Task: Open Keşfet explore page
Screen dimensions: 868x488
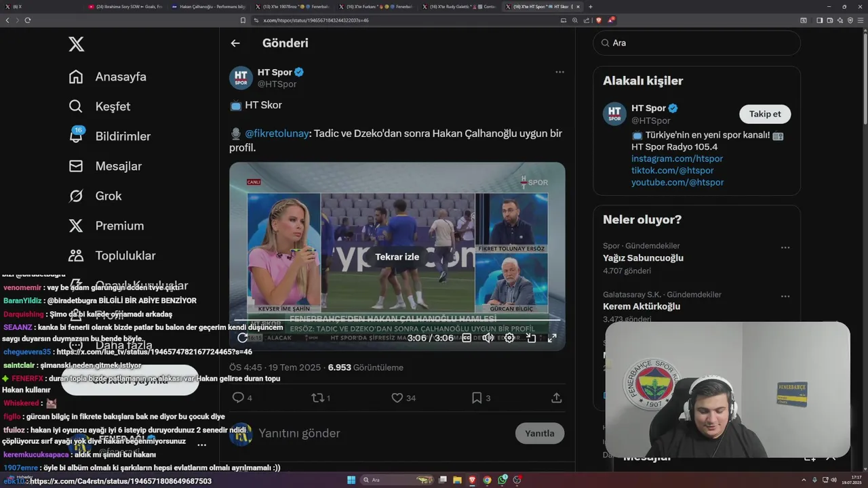Action: click(100, 106)
